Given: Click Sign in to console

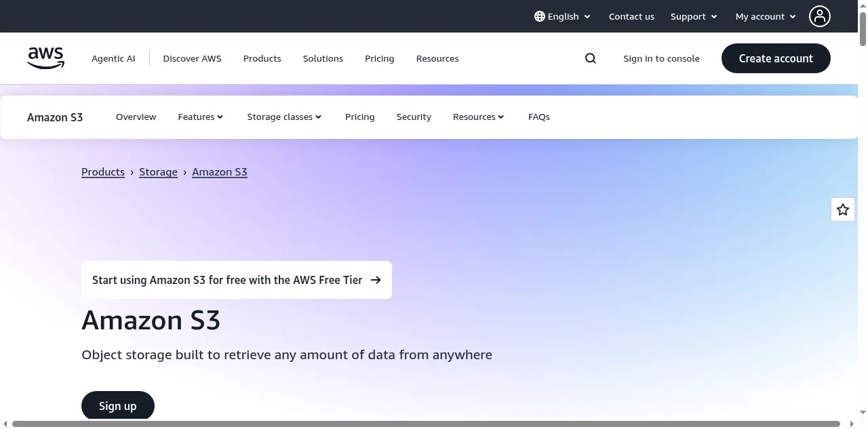Looking at the screenshot, I should (661, 58).
